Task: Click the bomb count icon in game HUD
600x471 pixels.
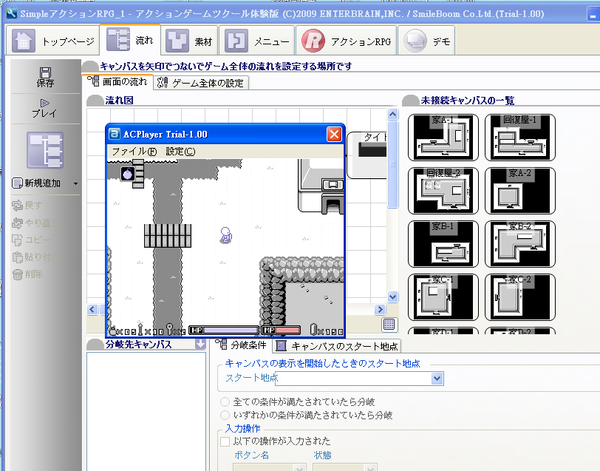Action: pyautogui.click(x=113, y=329)
